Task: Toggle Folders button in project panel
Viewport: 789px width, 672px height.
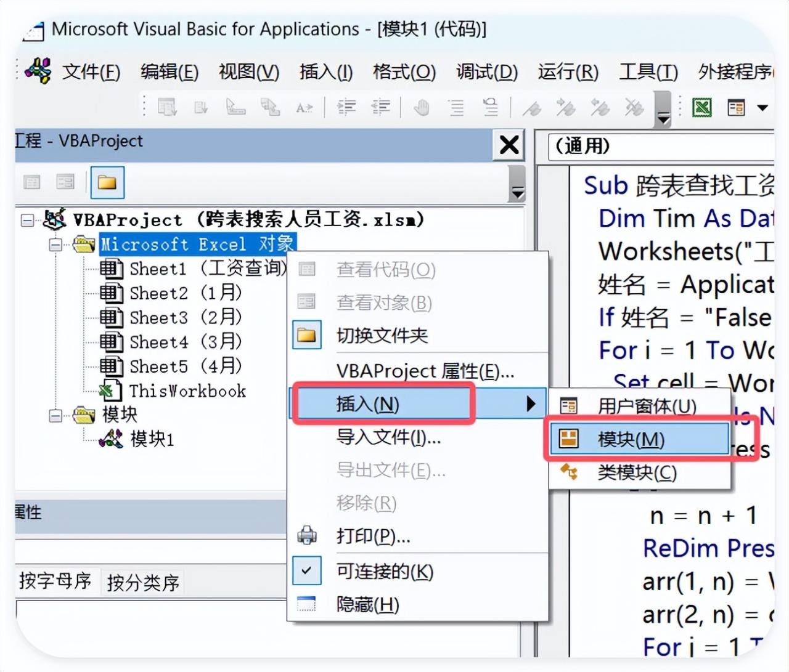Action: (107, 182)
